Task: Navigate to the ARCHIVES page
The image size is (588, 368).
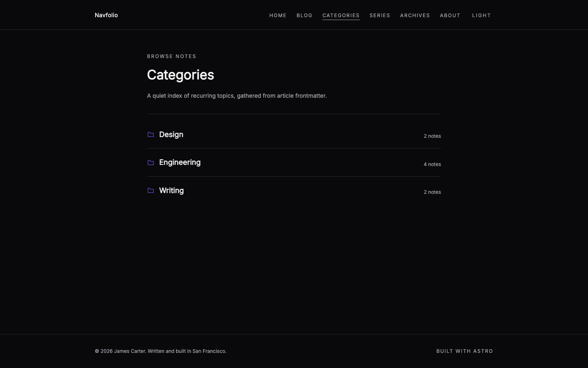Action: [415, 16]
